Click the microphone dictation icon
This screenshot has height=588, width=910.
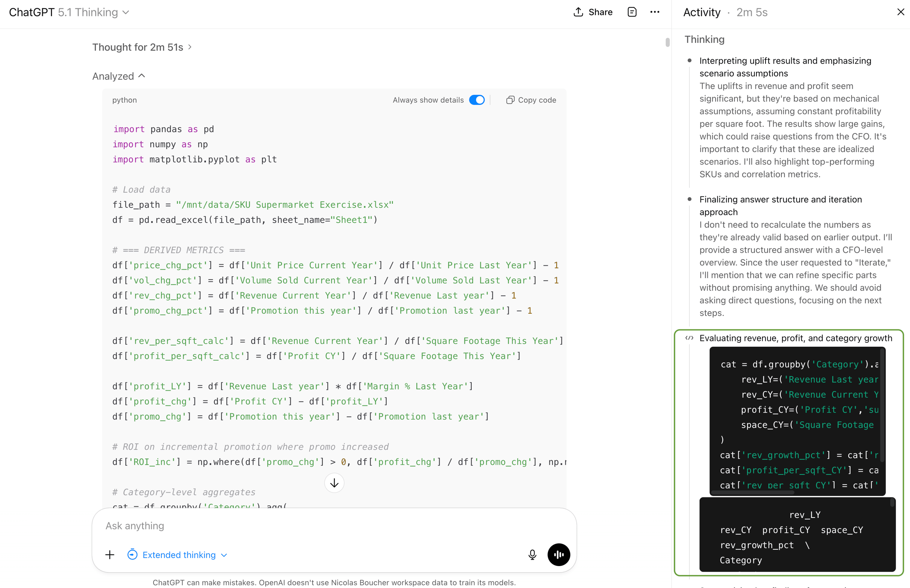pos(532,554)
